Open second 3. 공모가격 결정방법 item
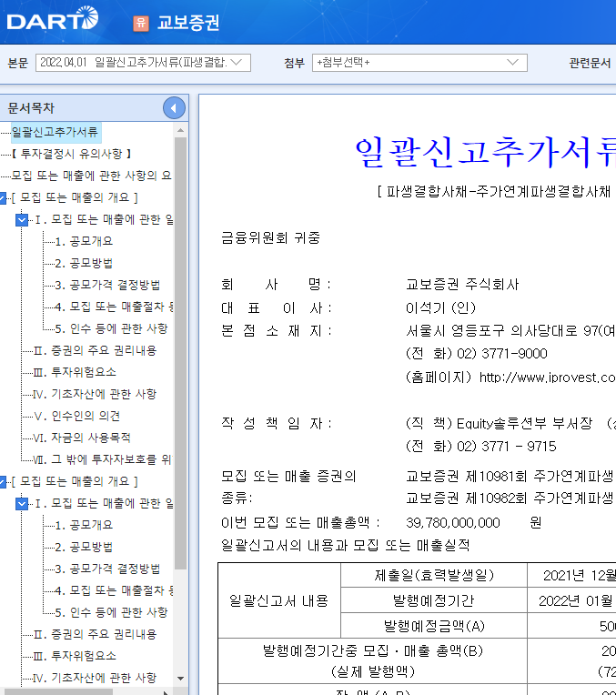Screen dimensions: 616x695 [107, 569]
